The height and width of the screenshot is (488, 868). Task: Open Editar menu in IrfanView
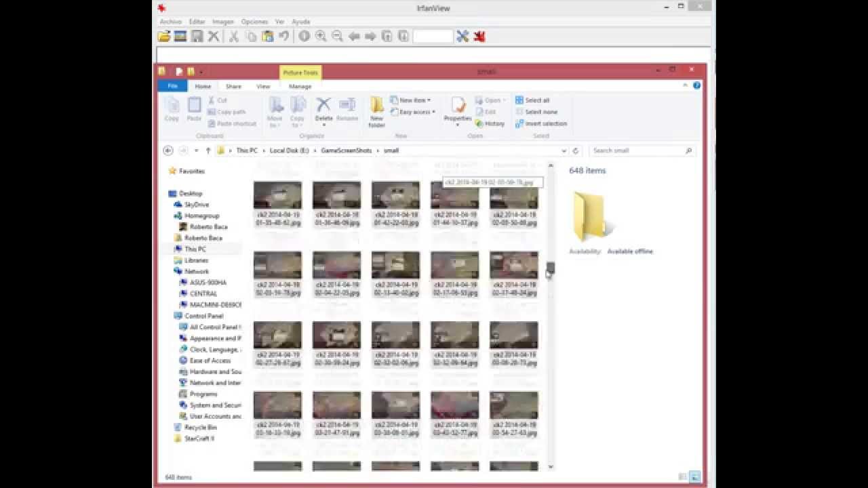point(197,22)
